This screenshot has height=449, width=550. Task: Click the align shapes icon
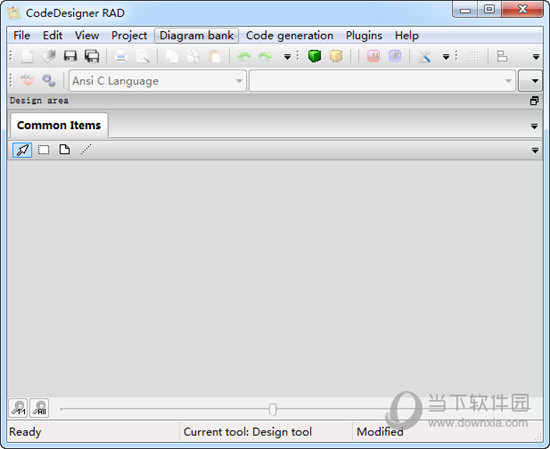(502, 56)
